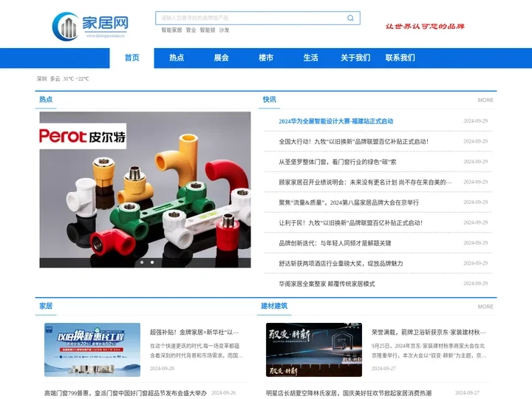Screen dimensions: 532x399
Task: Open the 快讯 section heading
Action: pos(270,100)
